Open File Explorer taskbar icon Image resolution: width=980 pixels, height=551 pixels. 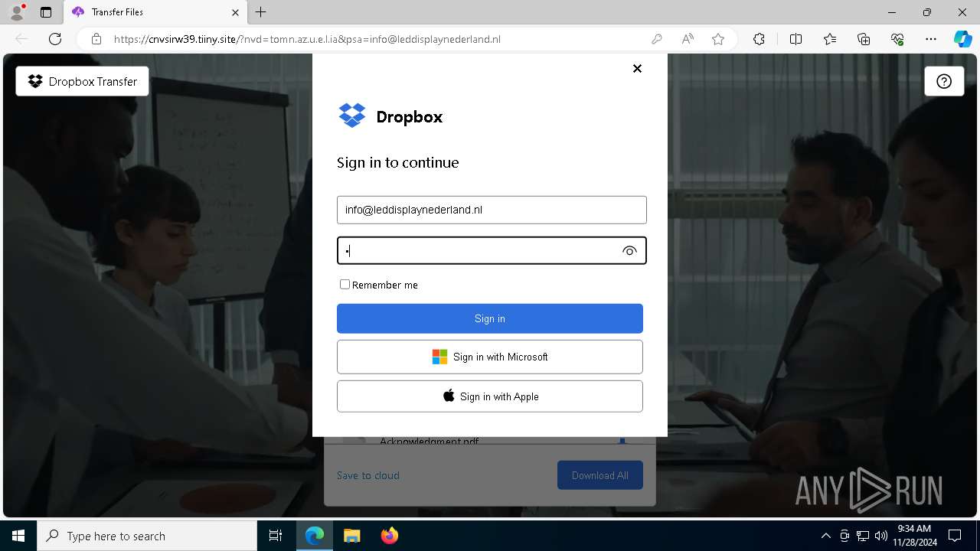pyautogui.click(x=351, y=536)
